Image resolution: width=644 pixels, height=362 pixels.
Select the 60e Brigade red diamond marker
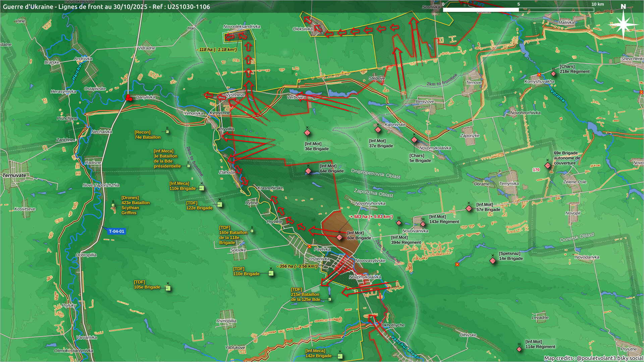339,237
